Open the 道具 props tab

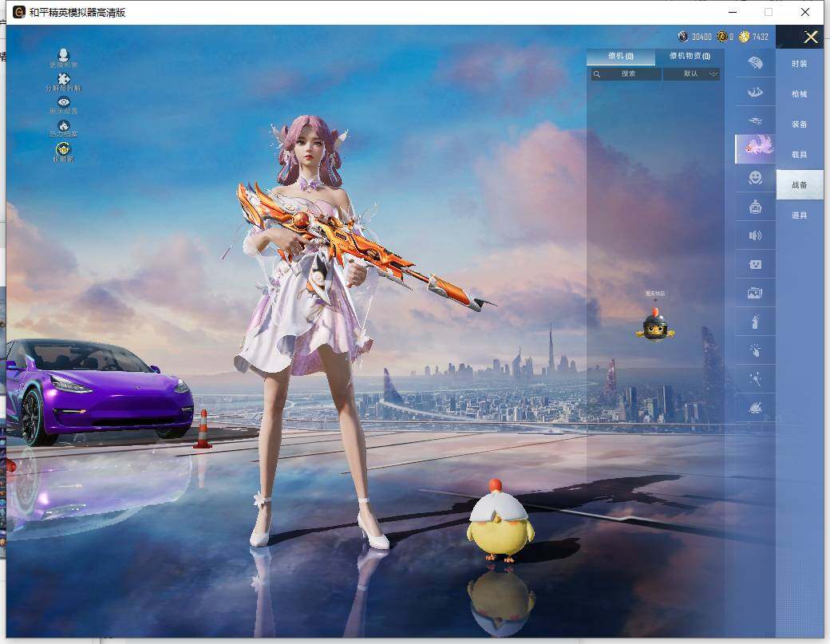click(800, 215)
